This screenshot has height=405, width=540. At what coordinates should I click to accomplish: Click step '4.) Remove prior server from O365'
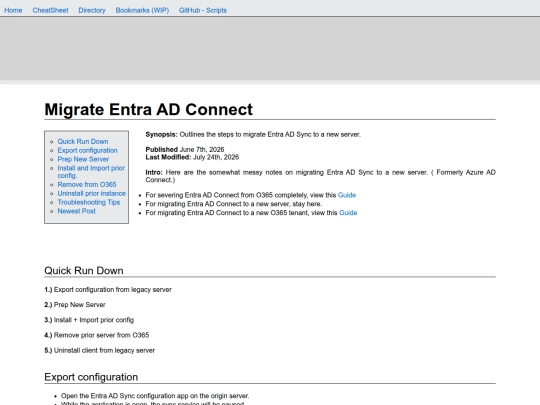[97, 335]
